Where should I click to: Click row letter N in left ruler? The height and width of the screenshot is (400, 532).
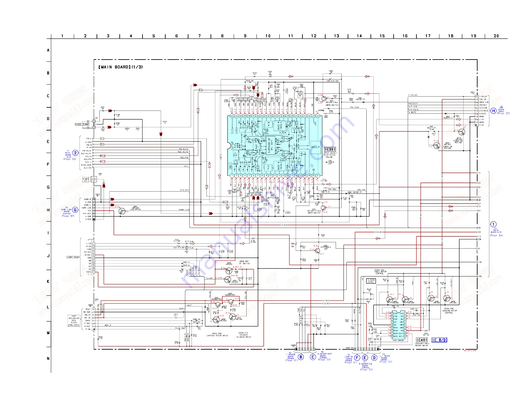(x=48, y=359)
